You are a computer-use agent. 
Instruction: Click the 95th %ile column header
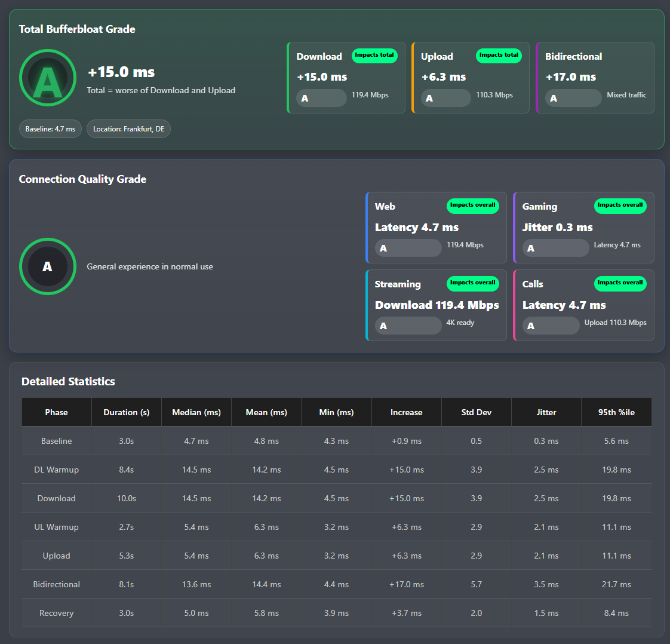coord(616,412)
